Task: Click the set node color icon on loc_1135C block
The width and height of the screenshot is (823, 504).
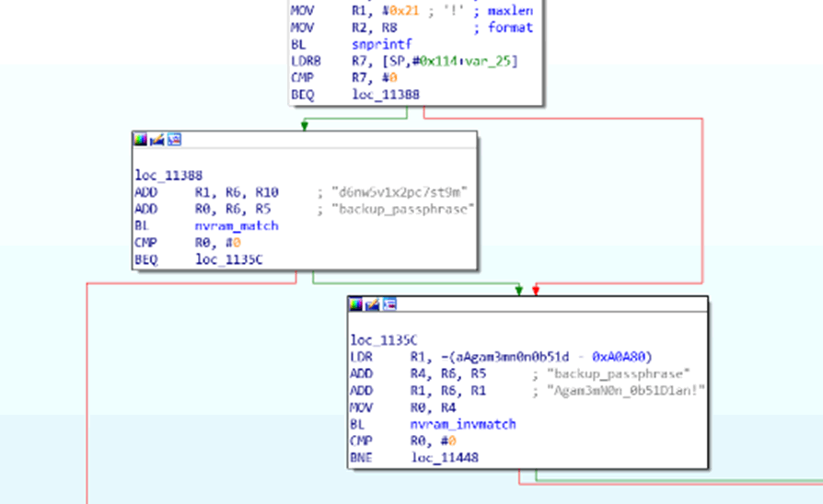Action: point(356,304)
